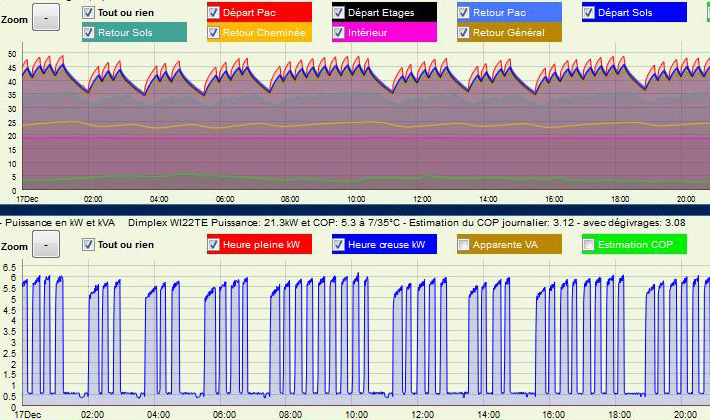Uncheck the Heure pleine kW checkbox
710x420 pixels.
coord(214,244)
